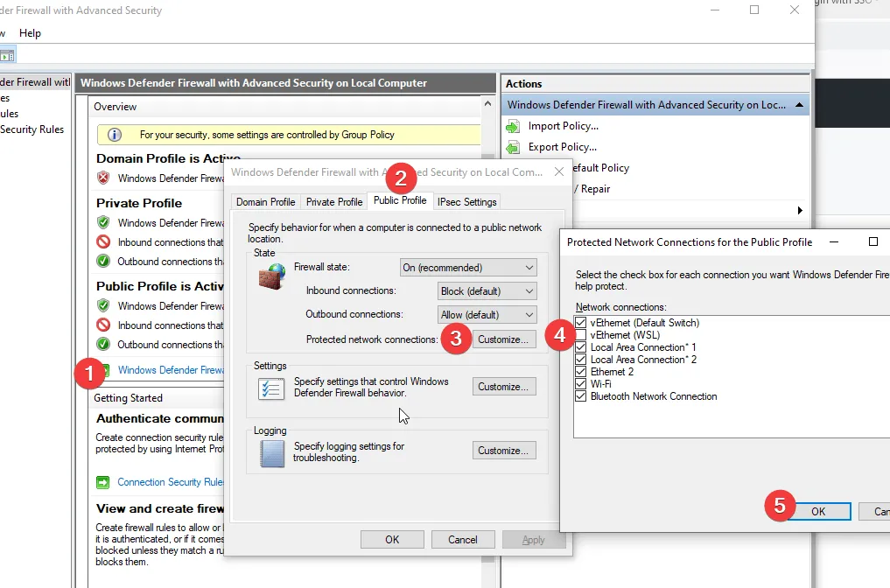Select the Public Profile tab
The width and height of the screenshot is (890, 588).
click(x=400, y=201)
